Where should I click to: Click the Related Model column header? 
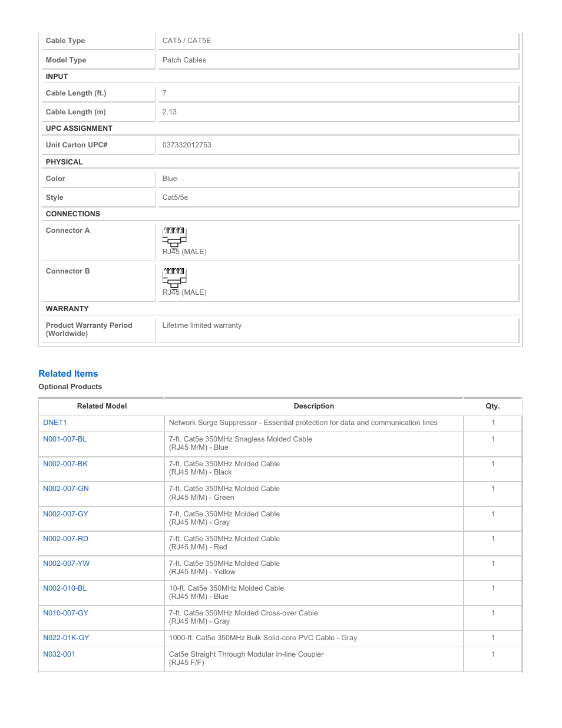[x=102, y=406]
